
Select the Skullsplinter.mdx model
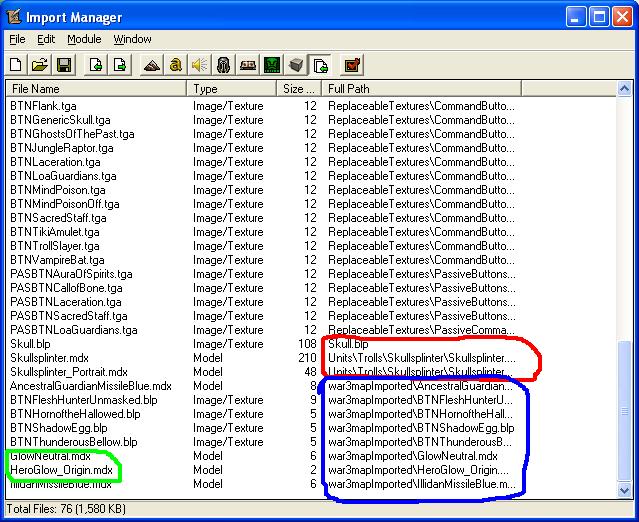[x=49, y=358]
